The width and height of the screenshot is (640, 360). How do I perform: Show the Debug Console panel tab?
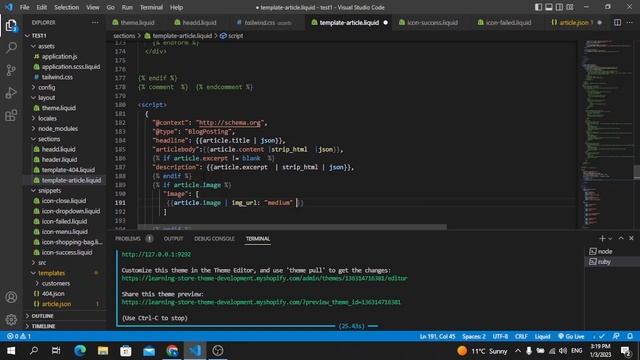214,238
